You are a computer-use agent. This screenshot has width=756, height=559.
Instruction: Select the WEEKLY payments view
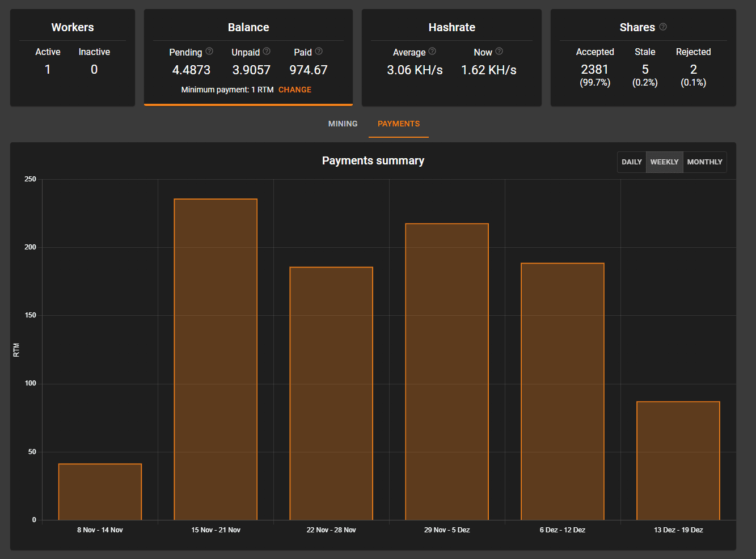[x=664, y=162]
